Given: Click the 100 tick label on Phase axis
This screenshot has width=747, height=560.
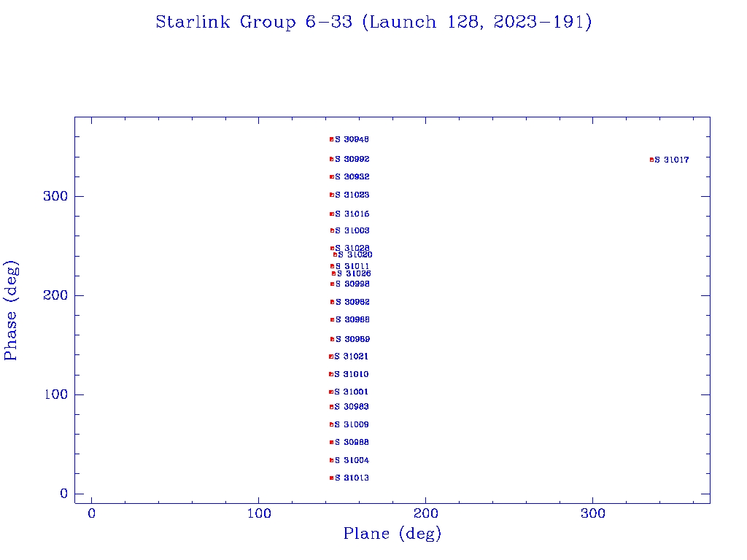Looking at the screenshot, I should 55,394.
